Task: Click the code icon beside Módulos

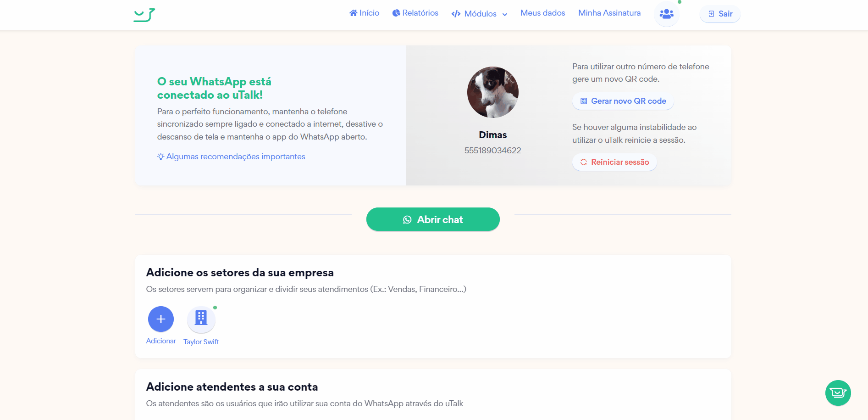Action: click(456, 14)
